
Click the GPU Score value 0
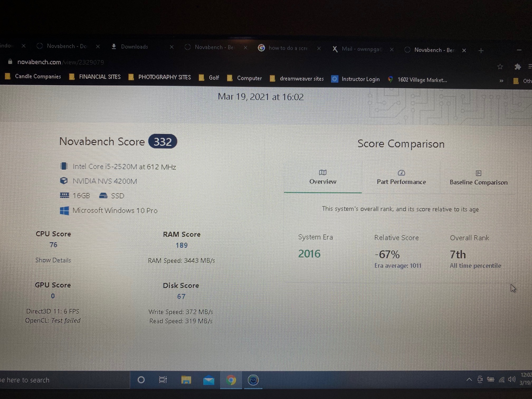pos(53,296)
